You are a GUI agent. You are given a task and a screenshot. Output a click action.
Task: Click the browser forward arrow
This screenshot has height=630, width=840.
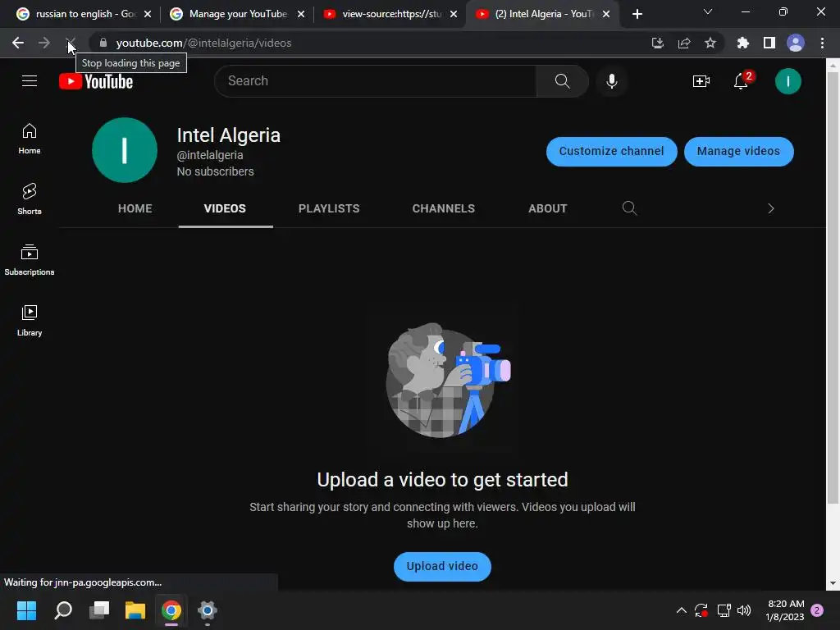[x=44, y=43]
